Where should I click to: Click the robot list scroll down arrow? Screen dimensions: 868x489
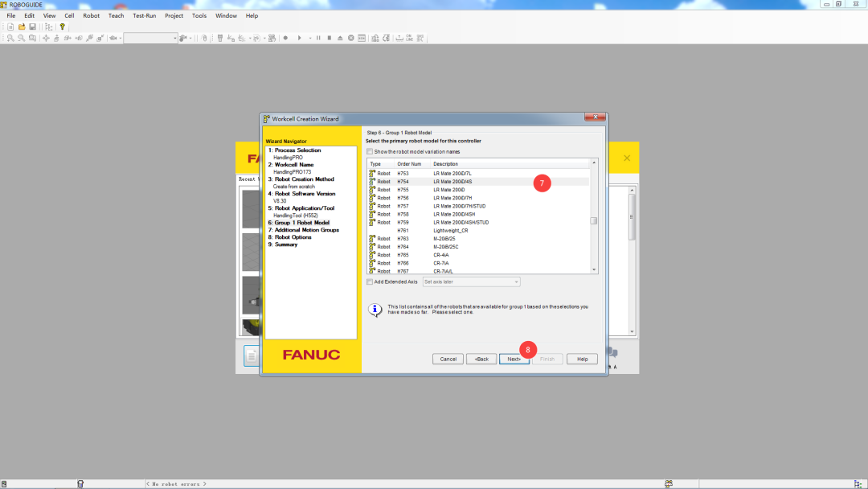point(594,269)
